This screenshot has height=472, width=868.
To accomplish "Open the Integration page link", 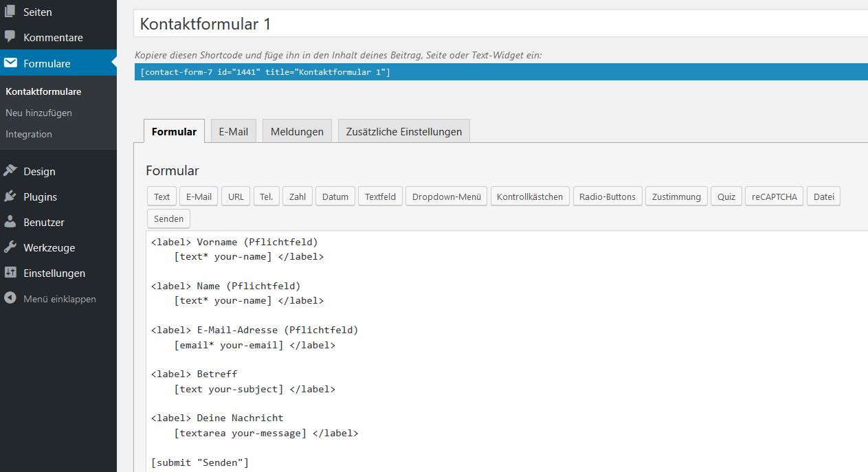I will [29, 134].
